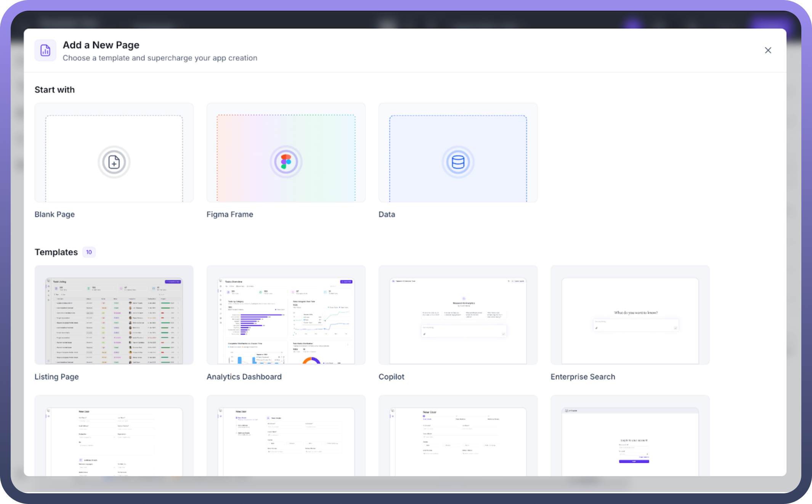Pick the sidebar-step New User form template

[286, 437]
